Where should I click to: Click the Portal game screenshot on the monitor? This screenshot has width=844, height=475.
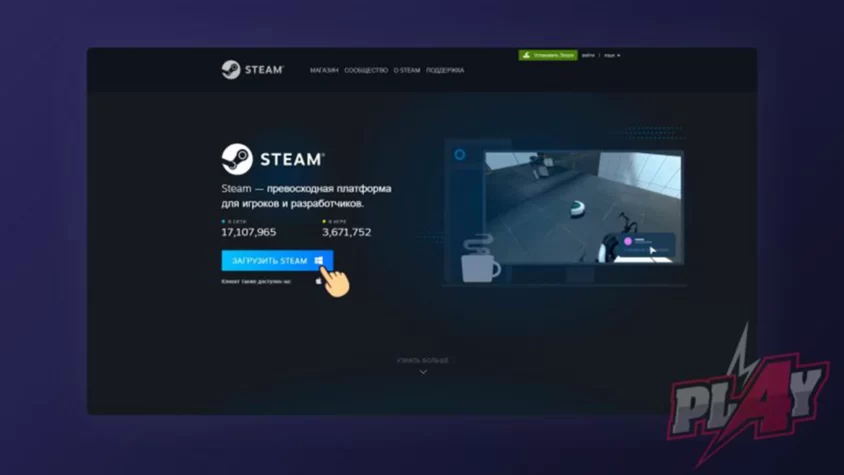tap(583, 207)
